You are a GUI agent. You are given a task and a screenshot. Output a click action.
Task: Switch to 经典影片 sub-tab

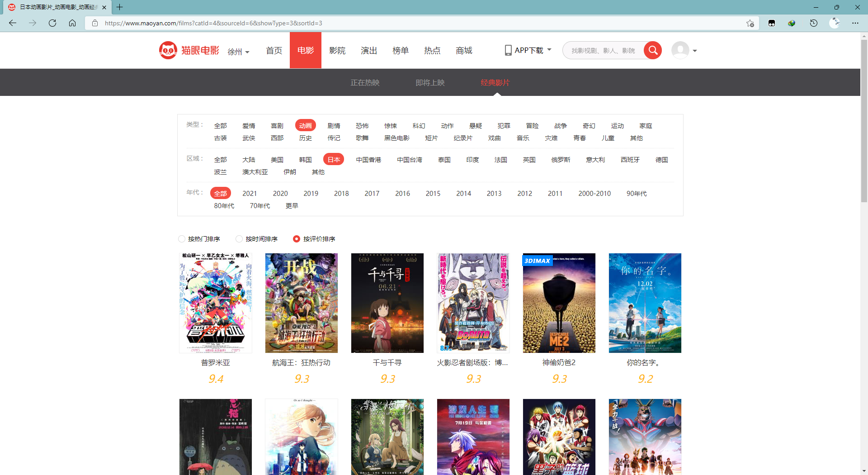(495, 83)
